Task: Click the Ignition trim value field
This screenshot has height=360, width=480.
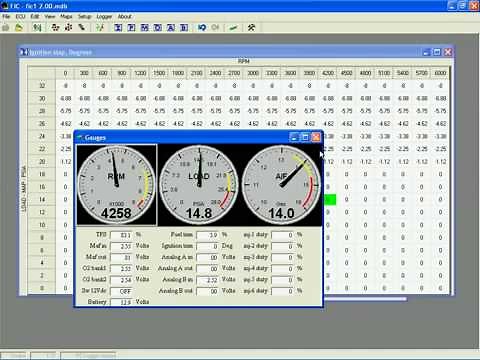Action: (208, 246)
